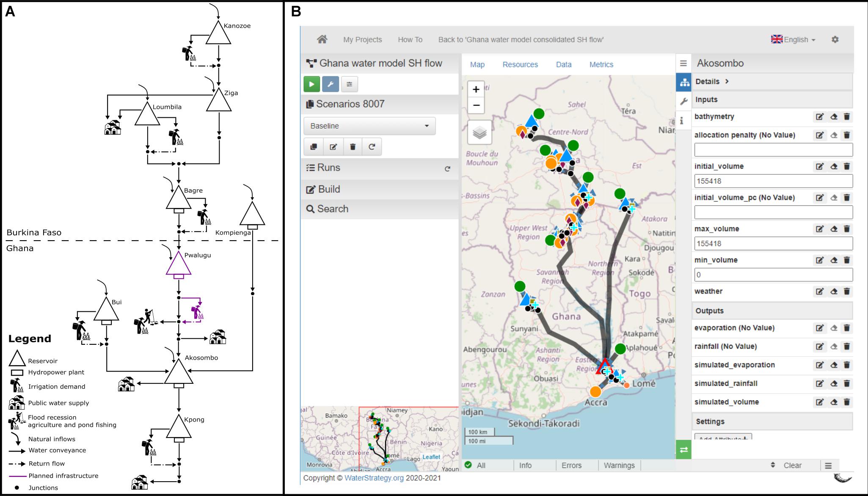868x496 pixels.
Task: Edit the Baseline scenario icon
Action: tap(333, 147)
